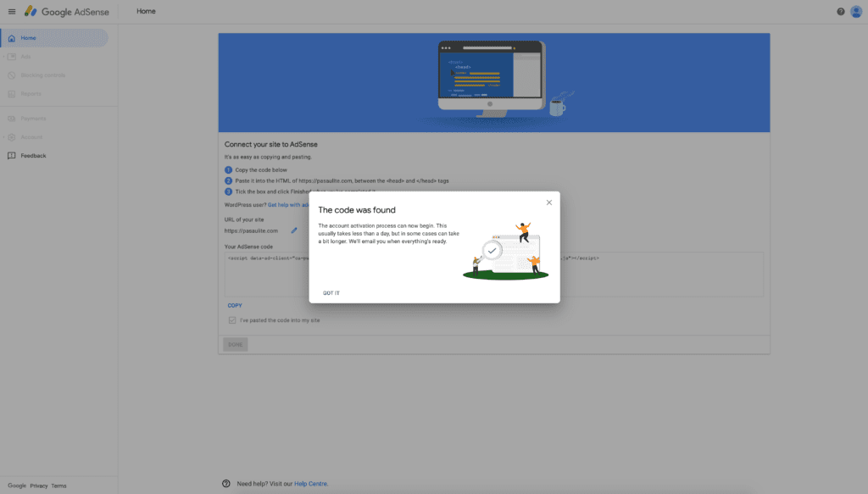Click the 'https://pasaulite.com' site URL text
The height and width of the screenshot is (494, 868).
click(x=251, y=230)
